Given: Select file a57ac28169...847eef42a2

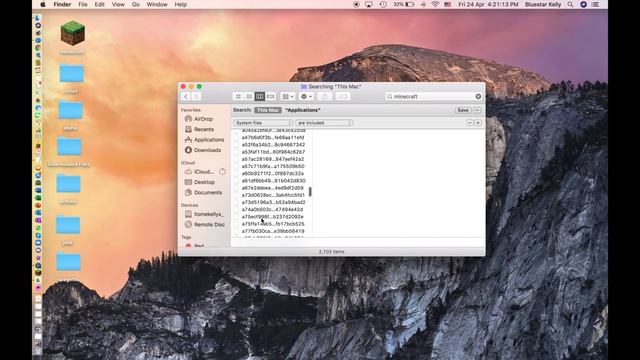Looking at the screenshot, I should (273, 159).
